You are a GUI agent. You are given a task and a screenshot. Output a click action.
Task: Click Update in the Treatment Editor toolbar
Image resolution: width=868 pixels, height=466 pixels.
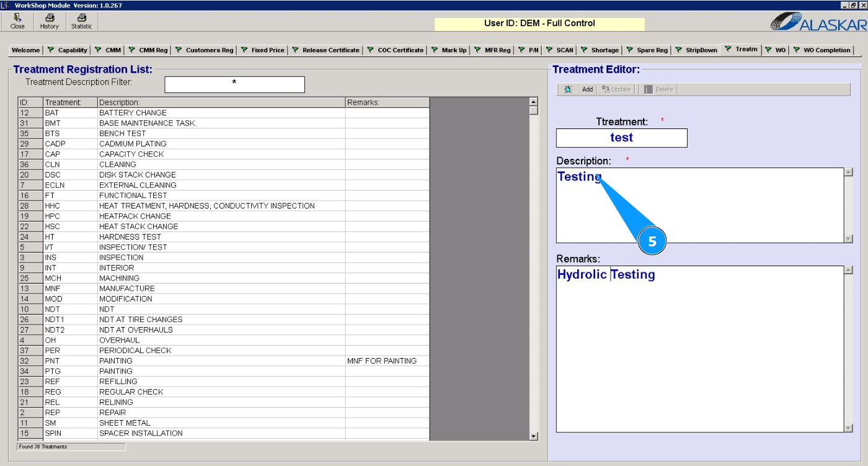pos(616,89)
